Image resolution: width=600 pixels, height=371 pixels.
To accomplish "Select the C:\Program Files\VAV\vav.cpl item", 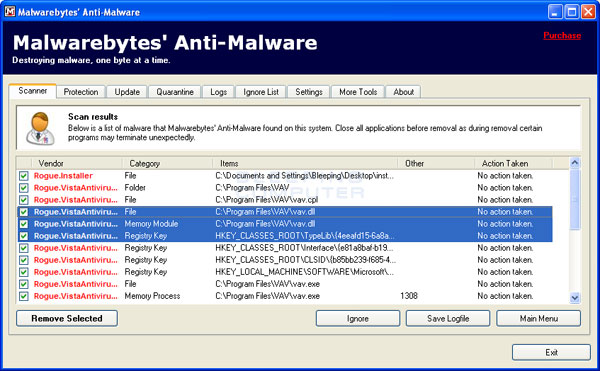I will (267, 200).
